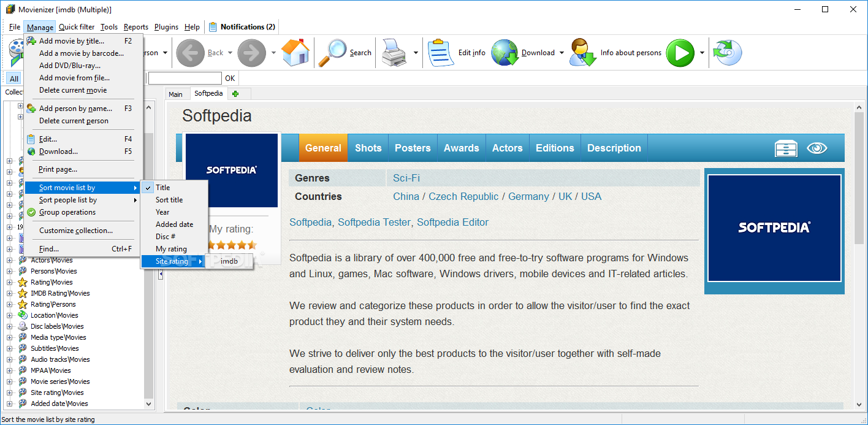Click the film icon beside Subtitles\Movies

(x=23, y=348)
